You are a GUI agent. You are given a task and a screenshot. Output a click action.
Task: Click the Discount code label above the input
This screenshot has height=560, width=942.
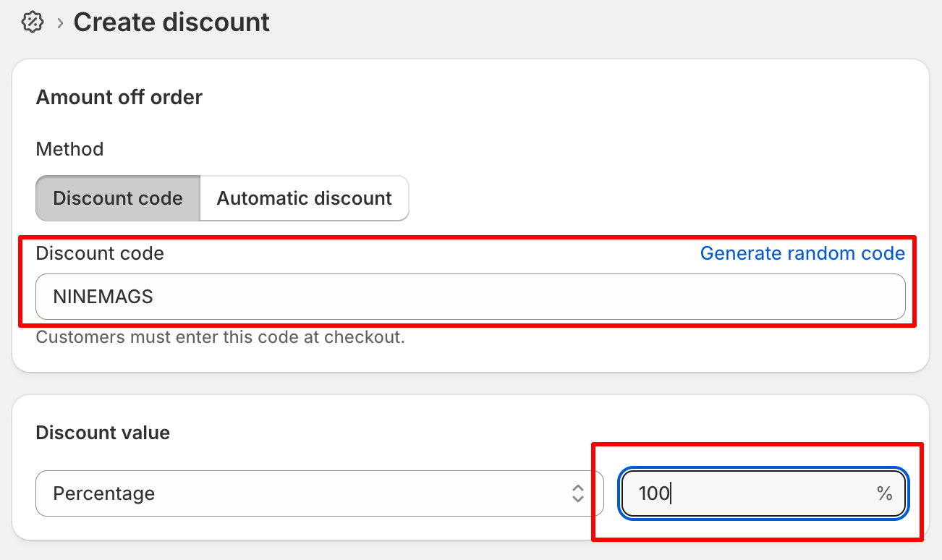click(100, 253)
